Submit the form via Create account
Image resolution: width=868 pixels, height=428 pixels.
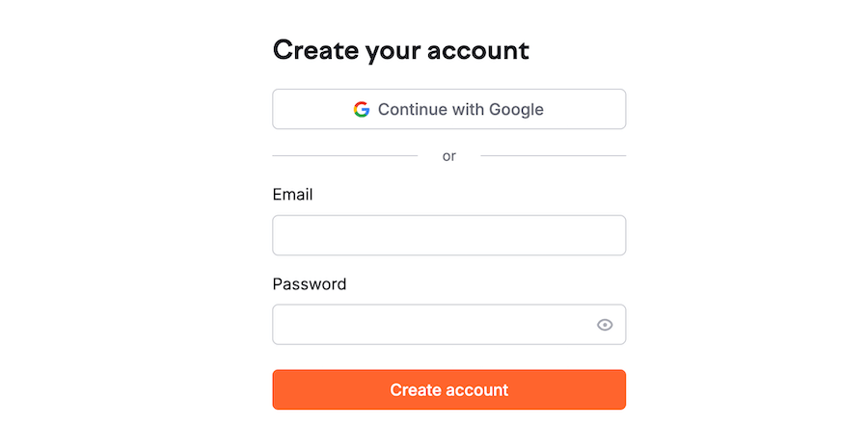[x=448, y=390]
